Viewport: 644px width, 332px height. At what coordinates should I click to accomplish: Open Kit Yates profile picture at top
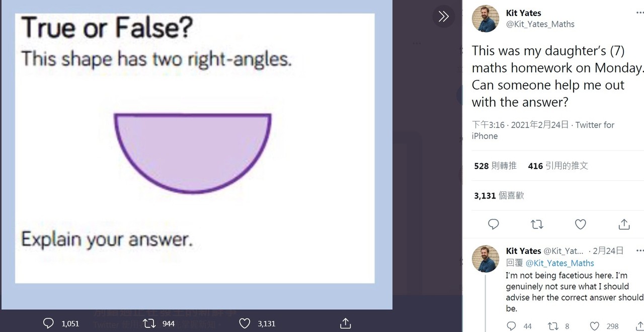[485, 19]
